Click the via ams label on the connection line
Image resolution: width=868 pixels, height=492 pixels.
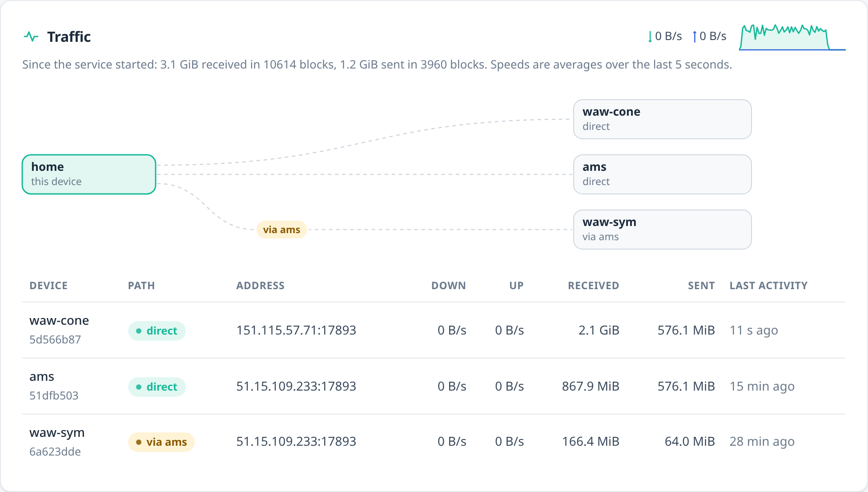click(281, 230)
